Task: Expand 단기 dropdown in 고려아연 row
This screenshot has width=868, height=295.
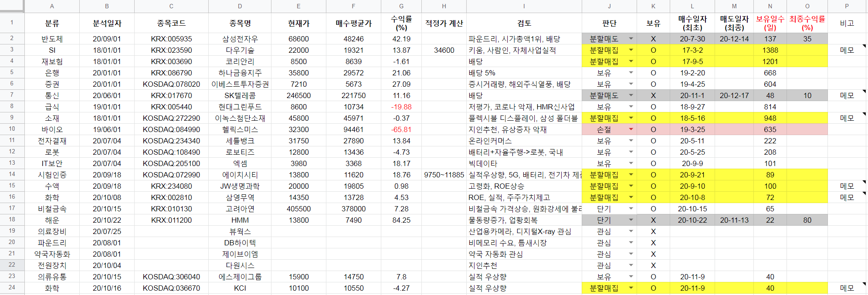Action: click(x=631, y=209)
